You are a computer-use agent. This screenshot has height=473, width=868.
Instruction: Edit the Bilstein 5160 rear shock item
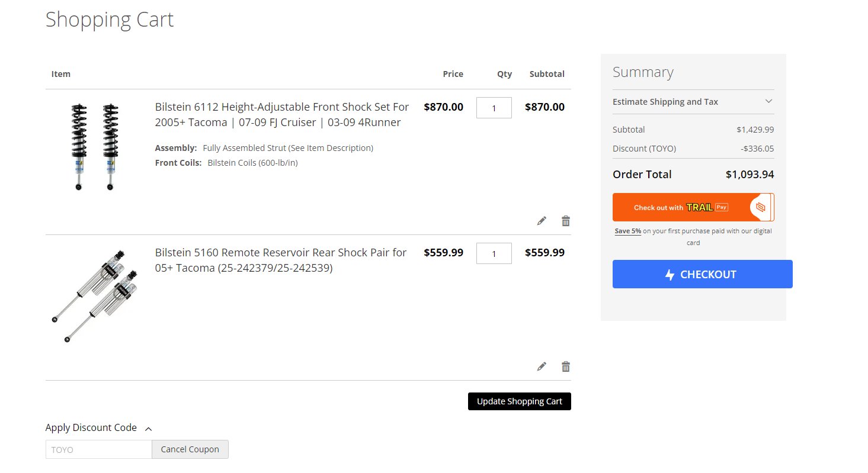point(542,366)
